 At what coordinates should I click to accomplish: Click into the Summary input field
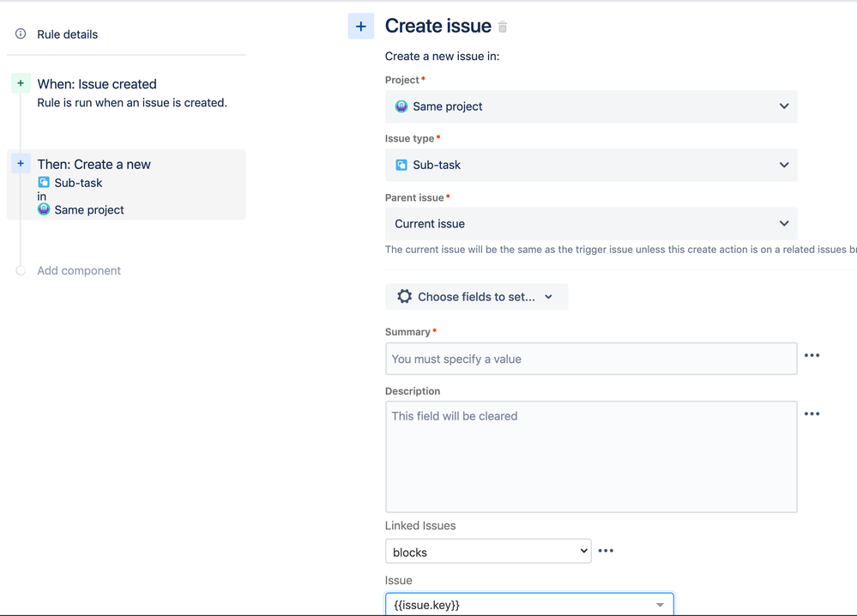pos(591,359)
